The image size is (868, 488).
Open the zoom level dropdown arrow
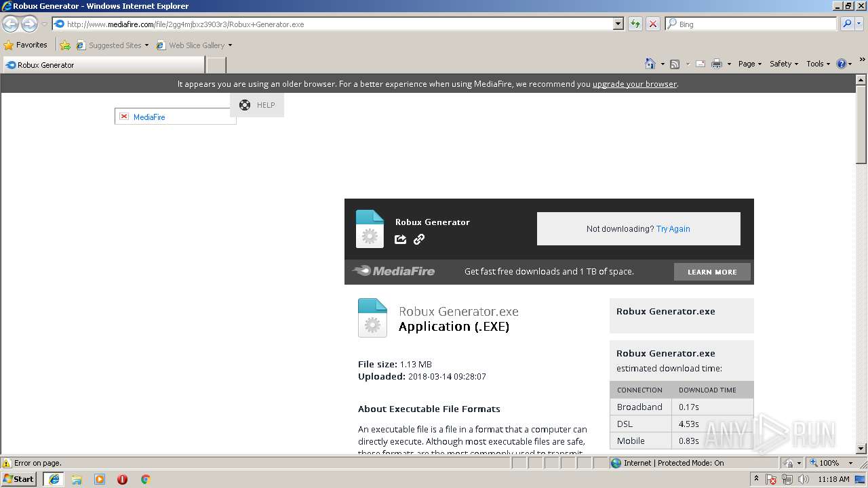tap(850, 463)
